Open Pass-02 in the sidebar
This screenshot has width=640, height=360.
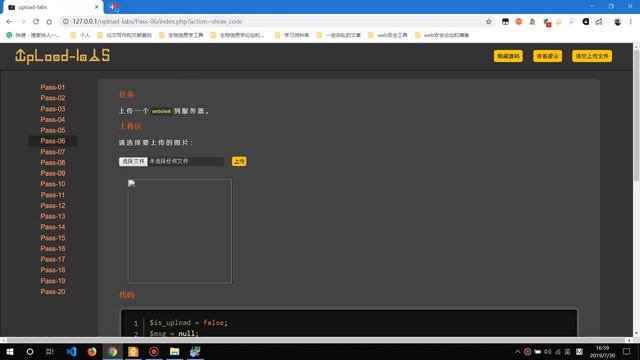(53, 98)
